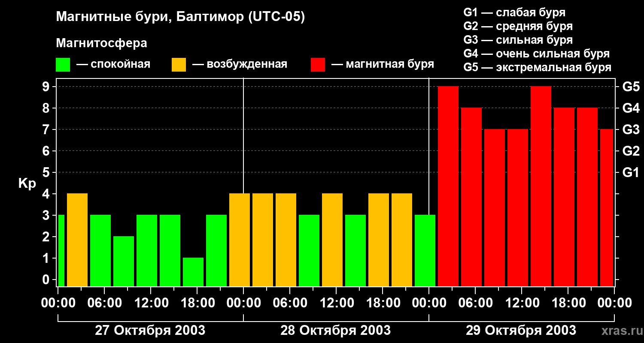Image resolution: width=644 pixels, height=343 pixels.
Task: Select the line 'G2 — средняя буря'
Action: coord(518,26)
